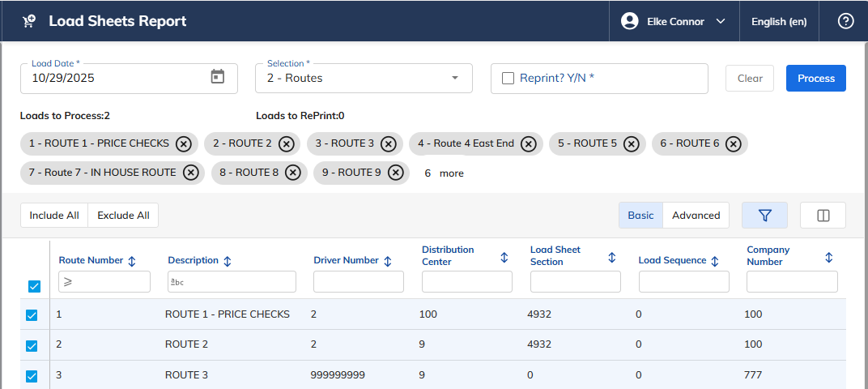This screenshot has width=868, height=389.
Task: Remove the 6 - ROUTE 6 chip
Action: [x=734, y=144]
